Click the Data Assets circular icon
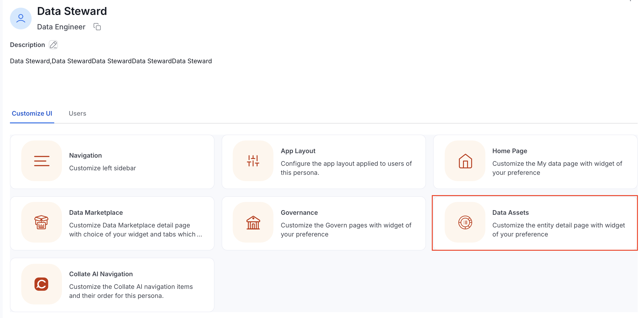This screenshot has width=644, height=318. (x=465, y=222)
